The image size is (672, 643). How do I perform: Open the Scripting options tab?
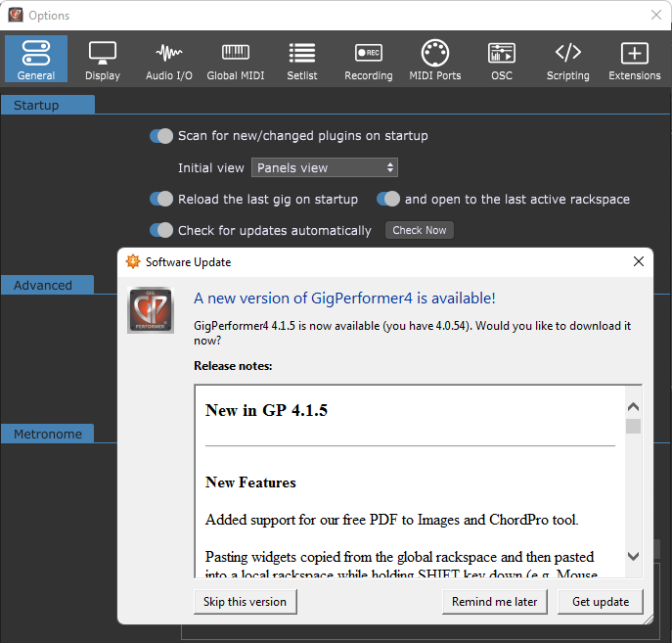[568, 61]
